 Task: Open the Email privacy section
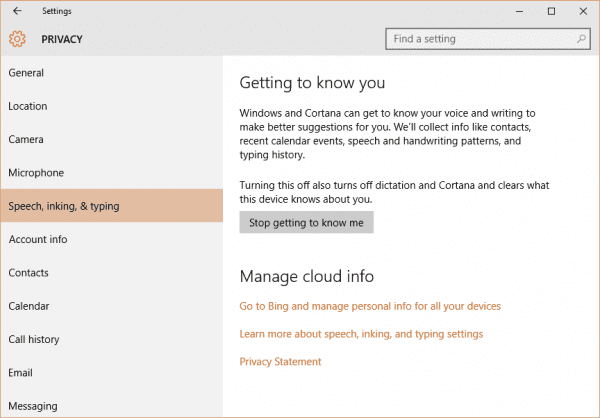click(112, 372)
